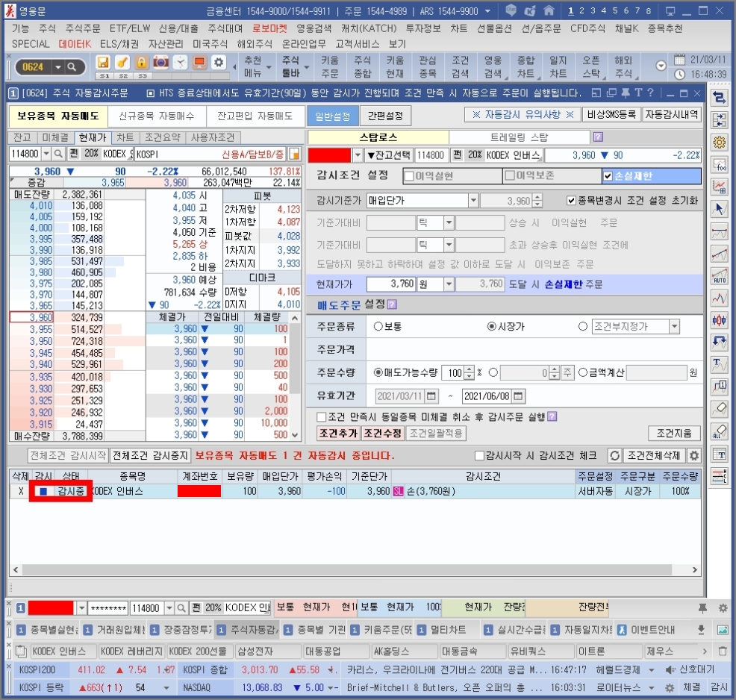Switch to the 신규종목 자동매수 tab
Viewport: 736px width, 700px height.
156,116
